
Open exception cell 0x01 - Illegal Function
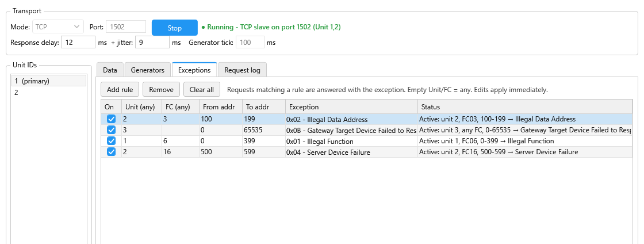[x=351, y=142]
